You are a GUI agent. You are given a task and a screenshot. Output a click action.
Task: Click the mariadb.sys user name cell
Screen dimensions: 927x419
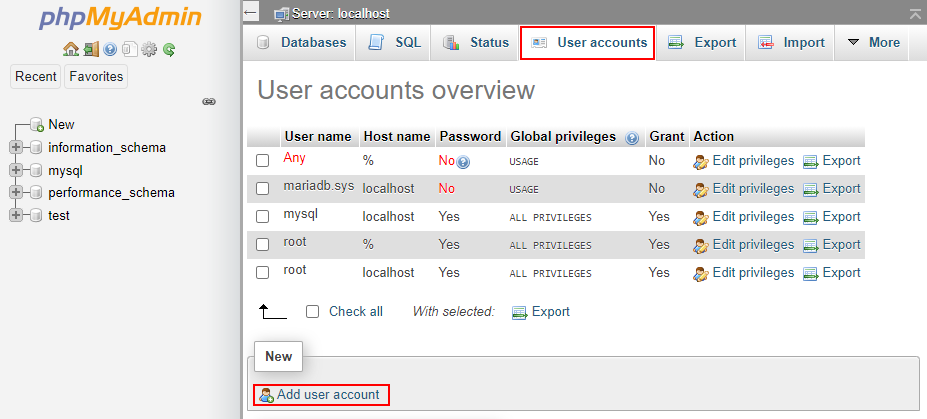pyautogui.click(x=319, y=186)
